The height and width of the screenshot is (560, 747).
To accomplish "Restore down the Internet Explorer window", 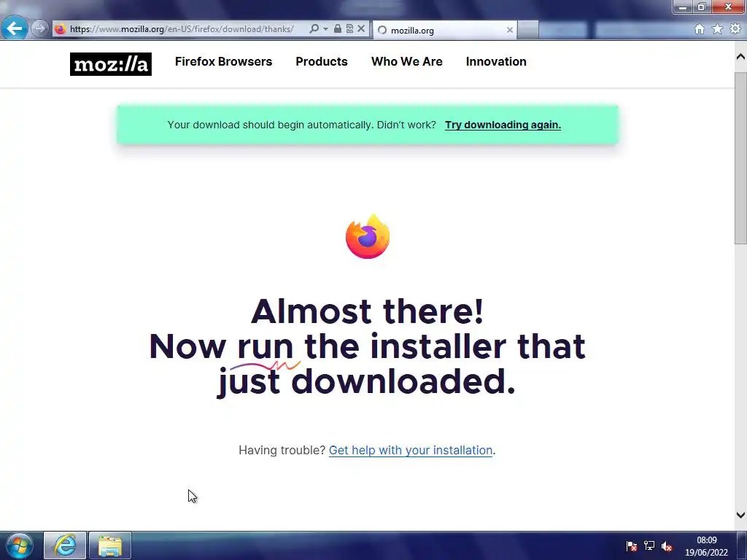I will click(701, 7).
